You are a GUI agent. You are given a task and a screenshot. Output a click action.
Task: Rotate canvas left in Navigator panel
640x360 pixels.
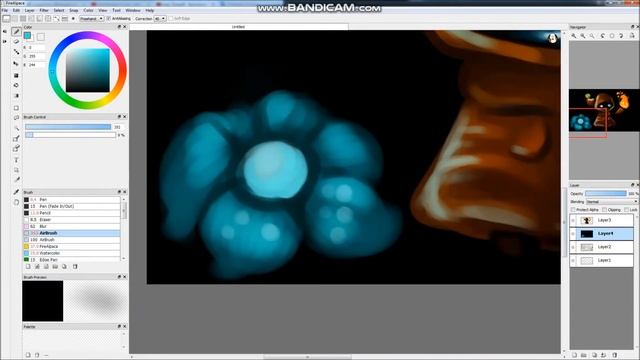coord(602,36)
